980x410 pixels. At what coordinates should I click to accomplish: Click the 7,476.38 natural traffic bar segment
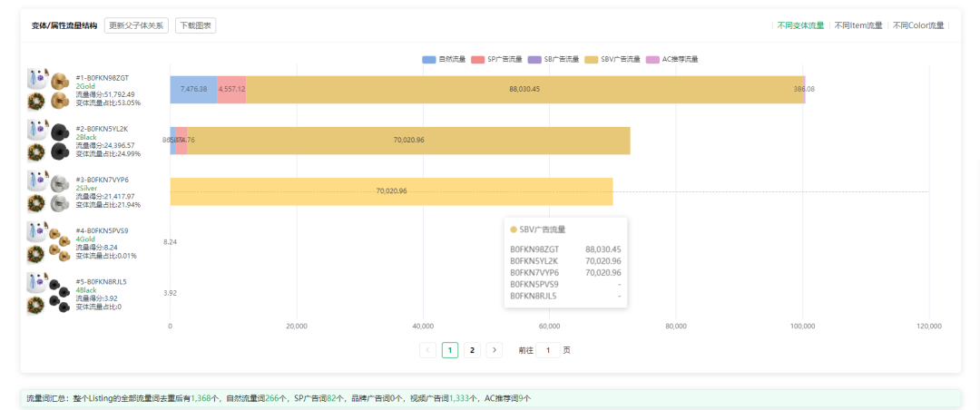coord(194,90)
